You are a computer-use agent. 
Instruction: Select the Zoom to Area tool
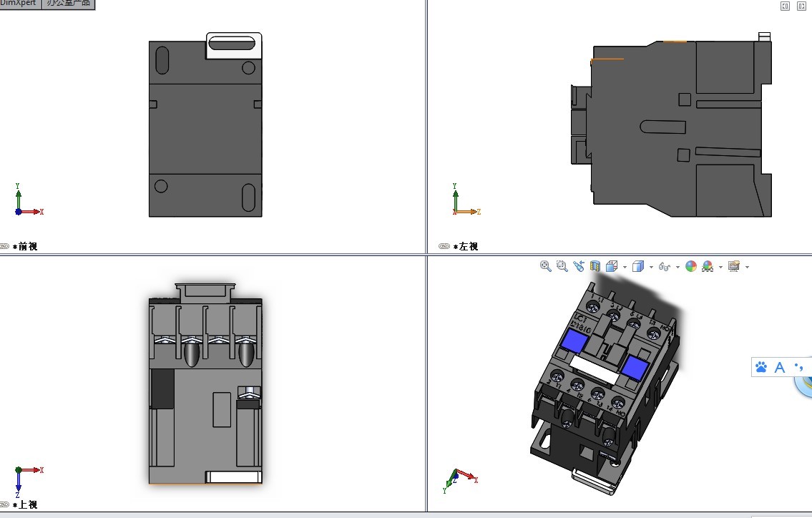(x=562, y=266)
